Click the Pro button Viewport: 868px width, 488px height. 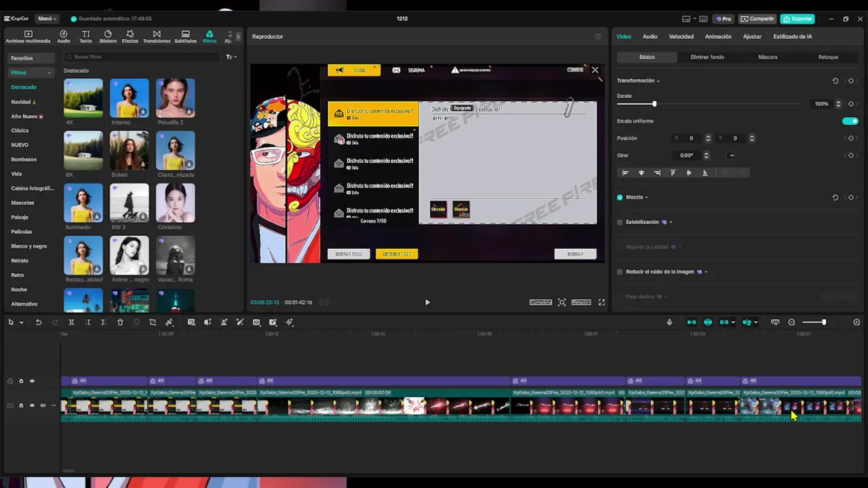pos(724,18)
